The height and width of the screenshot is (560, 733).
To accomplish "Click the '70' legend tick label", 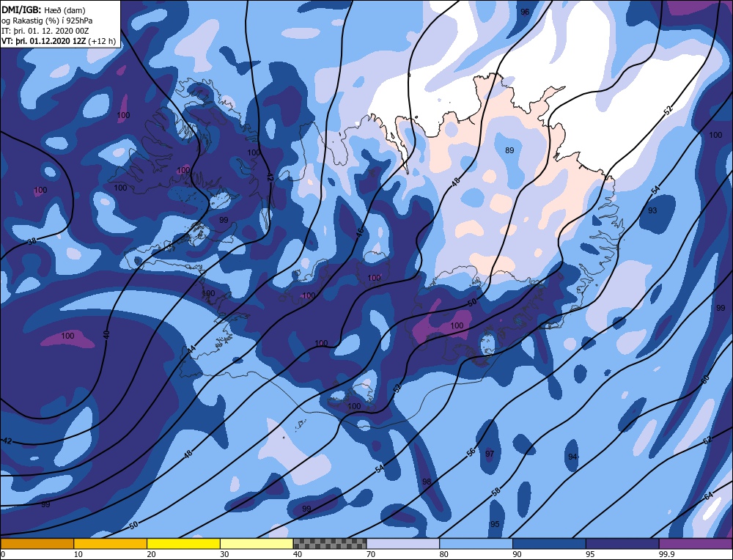I will coord(371,554).
